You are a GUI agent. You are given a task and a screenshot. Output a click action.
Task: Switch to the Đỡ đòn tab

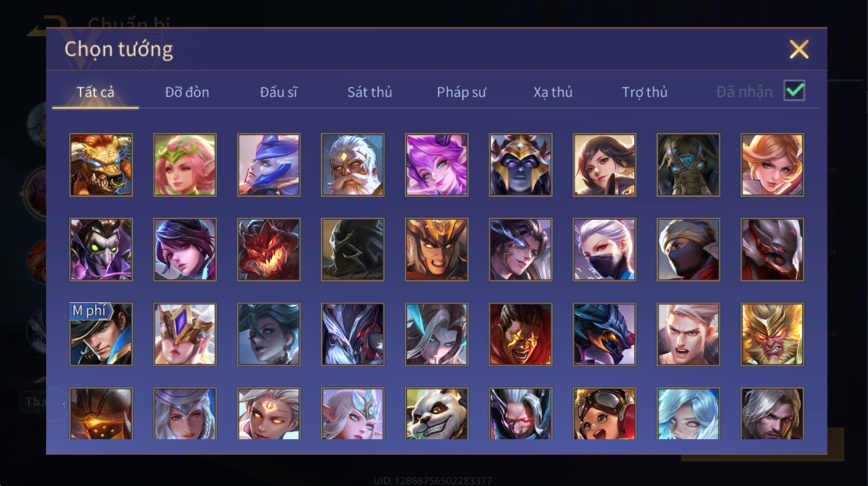pos(187,92)
